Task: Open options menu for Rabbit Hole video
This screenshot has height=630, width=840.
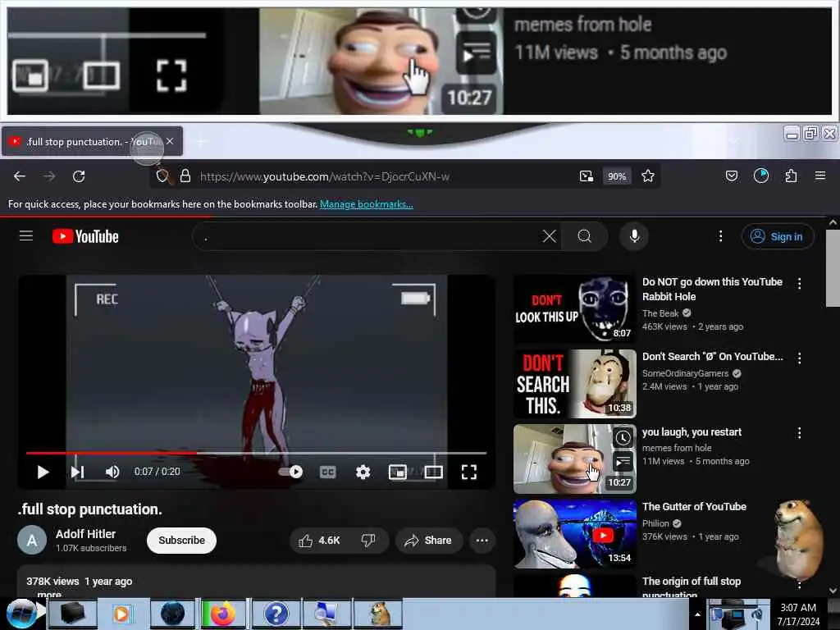Action: tap(799, 283)
